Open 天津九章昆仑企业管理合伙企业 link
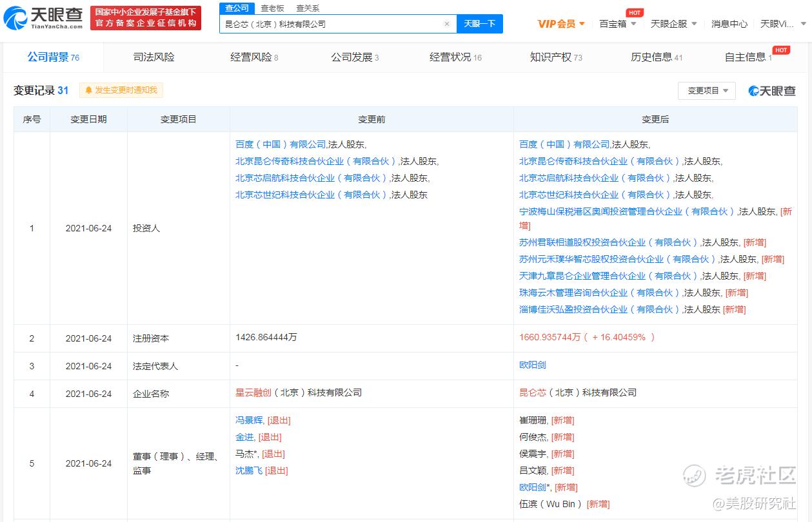This screenshot has height=522, width=812. point(609,276)
